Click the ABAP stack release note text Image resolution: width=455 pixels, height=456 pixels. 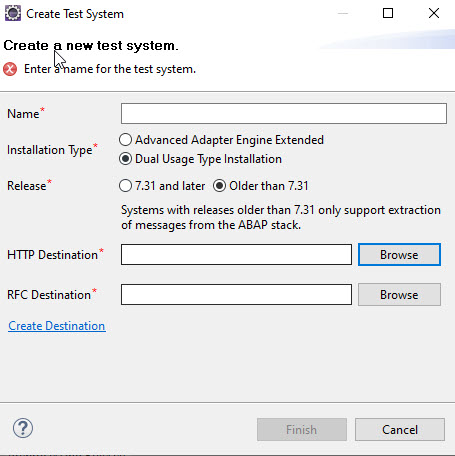[281, 217]
